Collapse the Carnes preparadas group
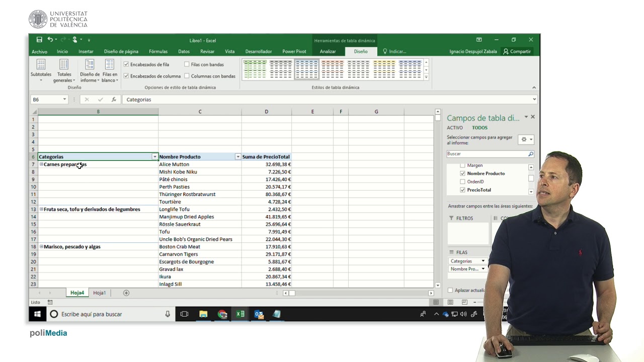The image size is (644, 362). [x=41, y=164]
